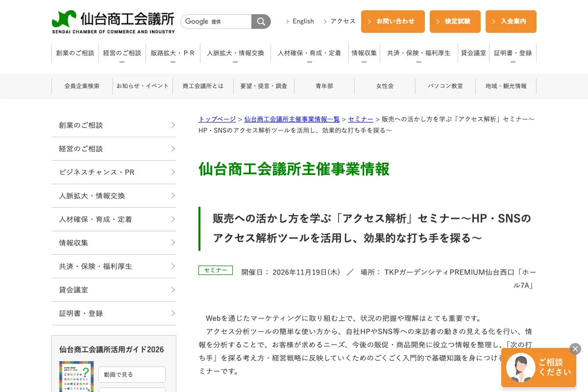Click the 活用ガイド2026 booklet thumbnail
588x392 pixels.
76,376
